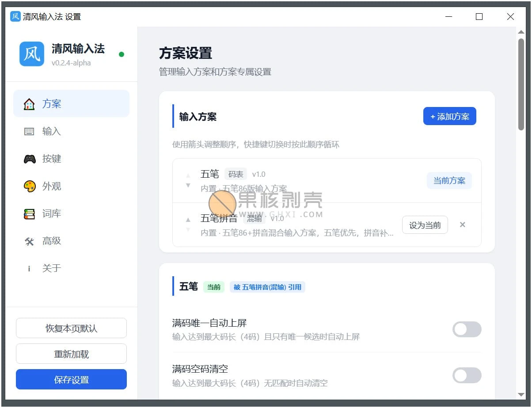Click the palette icon beside 外观
The image size is (532, 408).
tap(29, 187)
